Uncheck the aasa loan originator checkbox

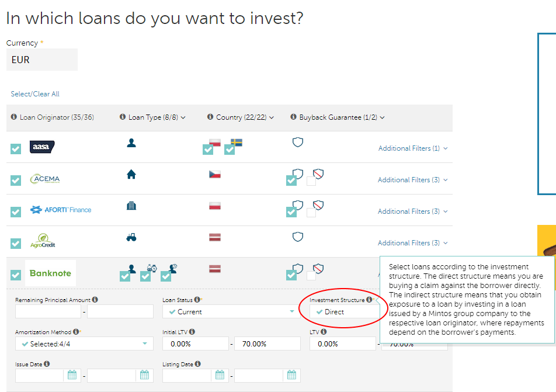(x=16, y=149)
